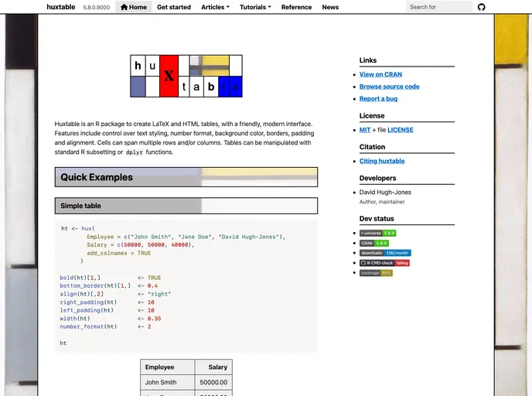The height and width of the screenshot is (396, 532).
Task: Expand the Tutorials dropdown menu
Action: [255, 7]
